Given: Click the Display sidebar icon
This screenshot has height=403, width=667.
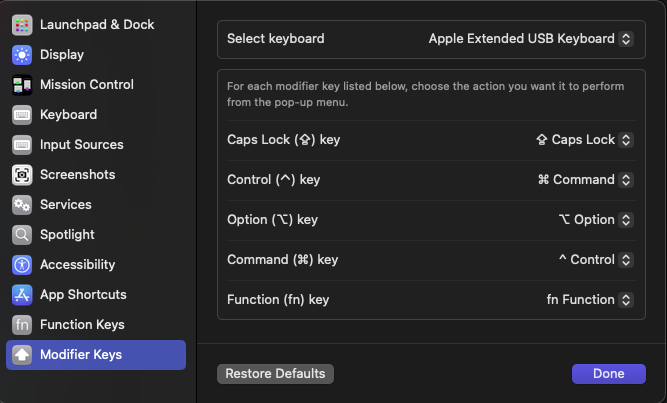Looking at the screenshot, I should (x=22, y=54).
